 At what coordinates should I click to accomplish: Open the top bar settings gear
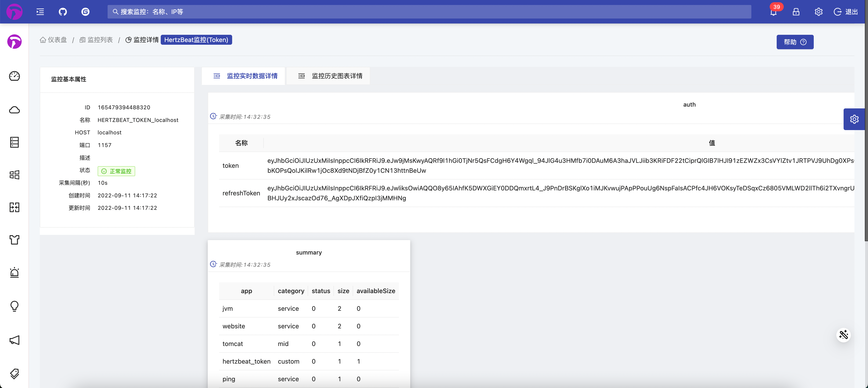click(818, 12)
